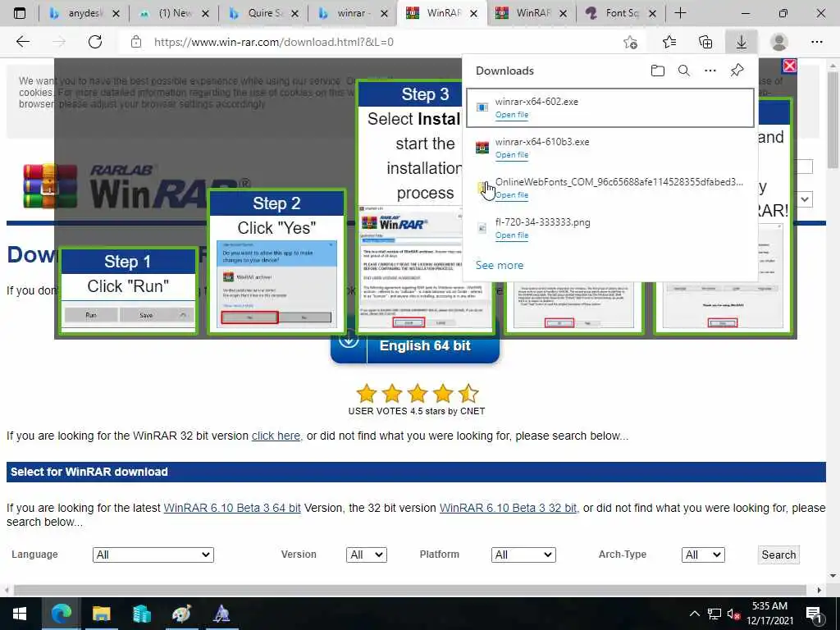Click the Search button
The image size is (840, 630).
778,555
